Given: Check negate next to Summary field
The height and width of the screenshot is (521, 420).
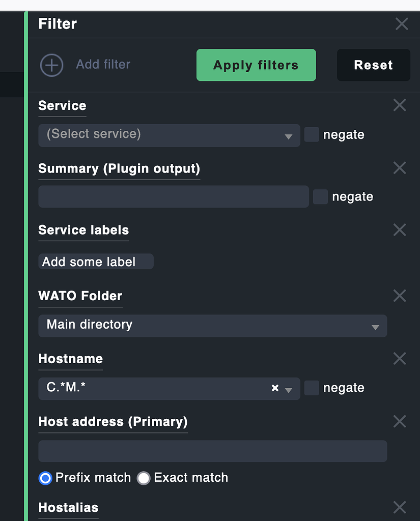Looking at the screenshot, I should click(320, 196).
